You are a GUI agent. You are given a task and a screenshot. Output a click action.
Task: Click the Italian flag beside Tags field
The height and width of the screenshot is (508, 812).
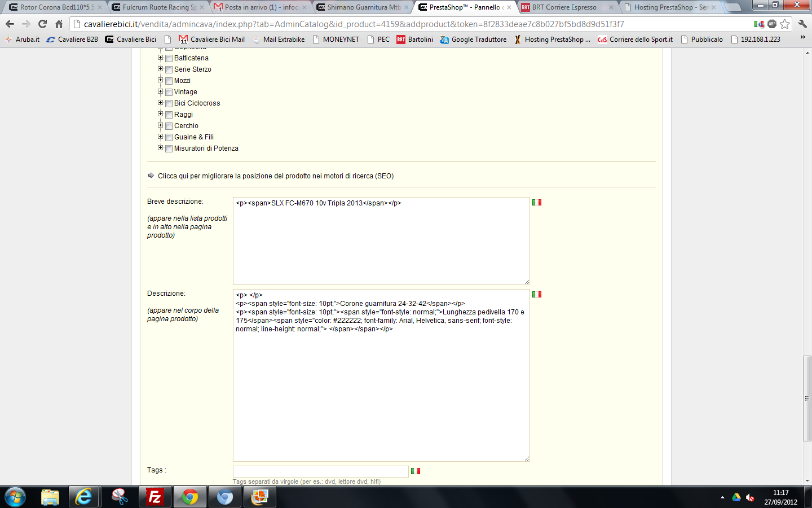tap(416, 471)
